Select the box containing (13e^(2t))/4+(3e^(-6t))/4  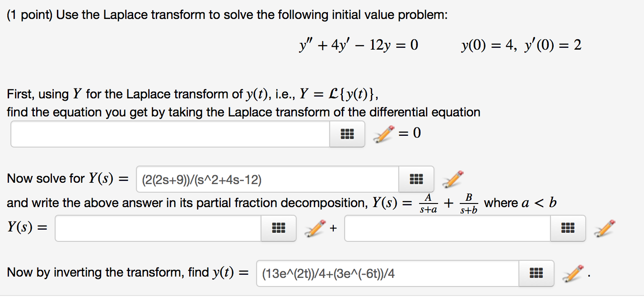(384, 273)
